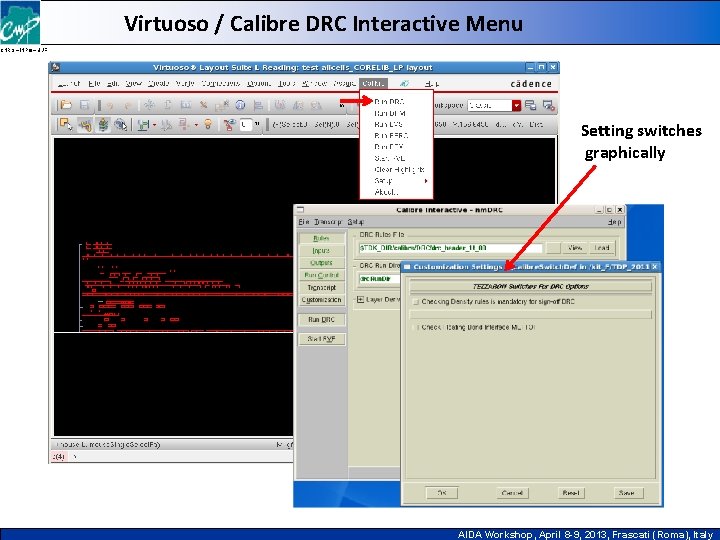This screenshot has height=540, width=720.
Task: Click Cancel in Customization Settings dialog
Action: [512, 493]
